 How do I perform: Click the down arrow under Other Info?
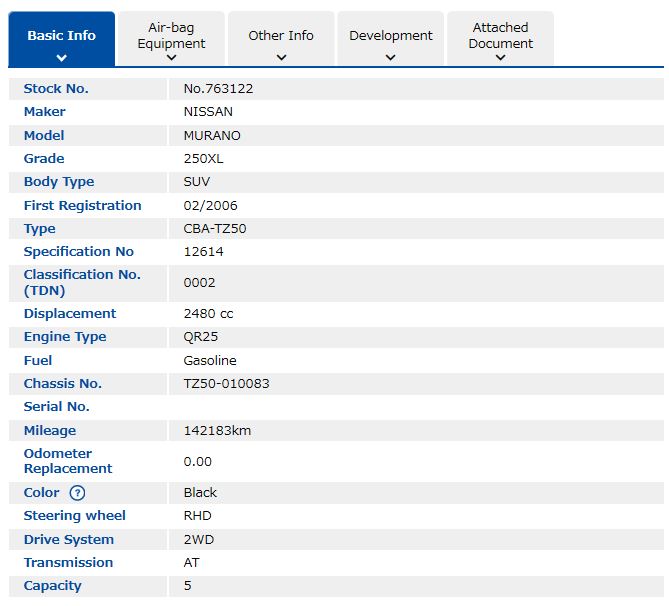(x=281, y=58)
